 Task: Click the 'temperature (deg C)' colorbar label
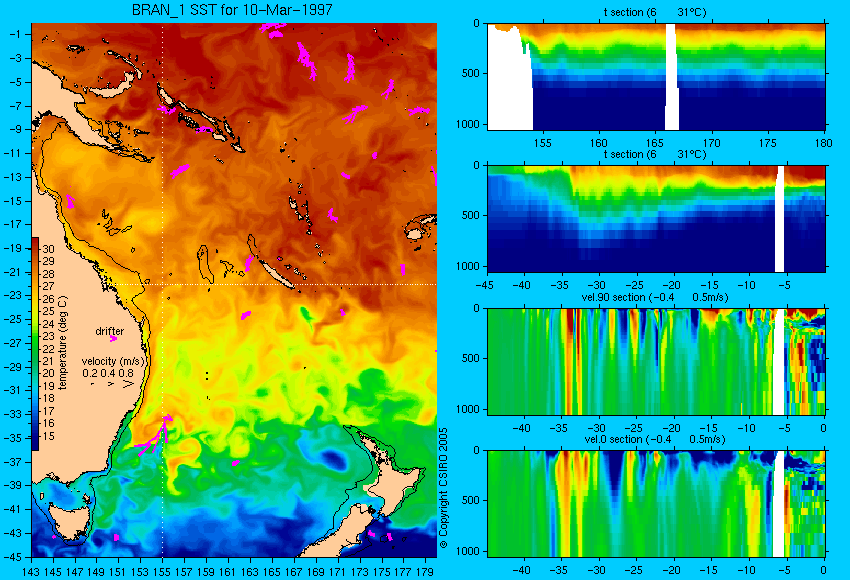click(62, 343)
